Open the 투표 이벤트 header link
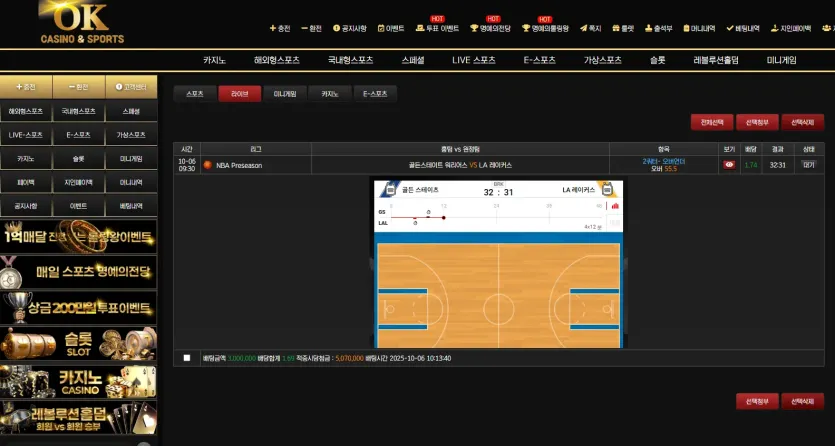The image size is (835, 446). pyautogui.click(x=437, y=29)
